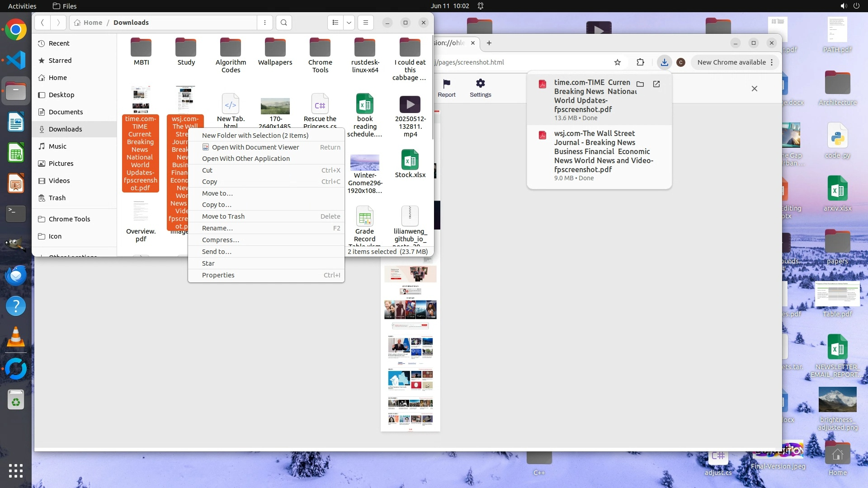Open the path bar three-dot menu
Image resolution: width=868 pixels, height=488 pixels.
tap(265, 23)
